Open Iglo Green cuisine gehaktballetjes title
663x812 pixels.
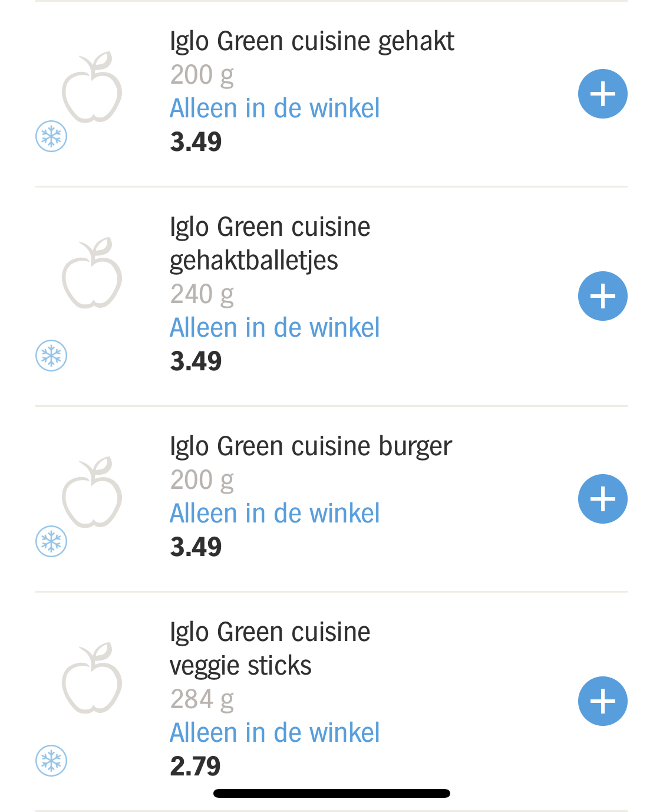270,244
